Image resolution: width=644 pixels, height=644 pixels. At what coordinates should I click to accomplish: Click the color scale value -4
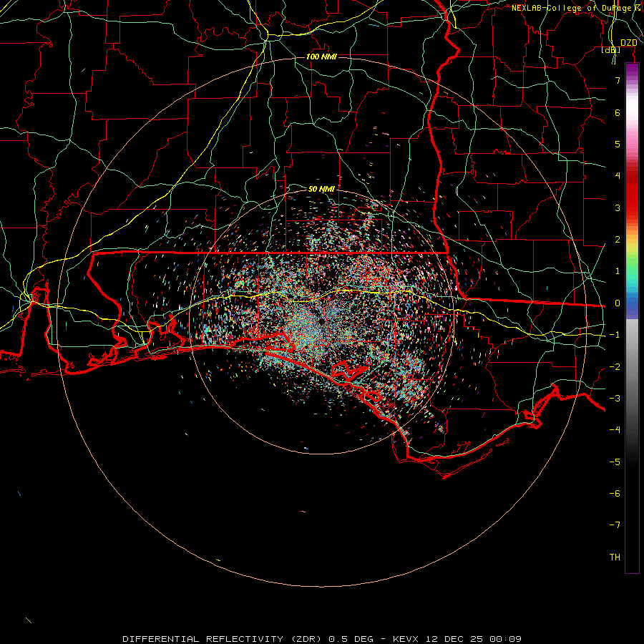pyautogui.click(x=615, y=430)
